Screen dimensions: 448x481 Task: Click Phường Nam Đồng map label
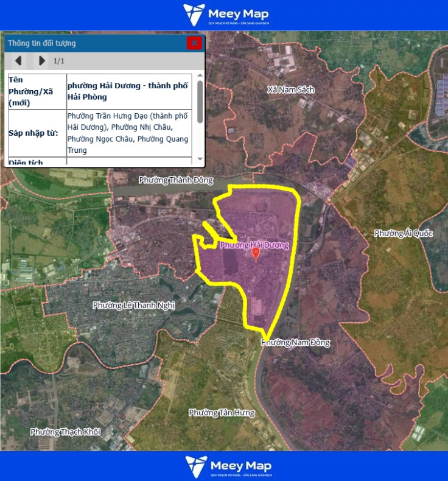pyautogui.click(x=296, y=342)
